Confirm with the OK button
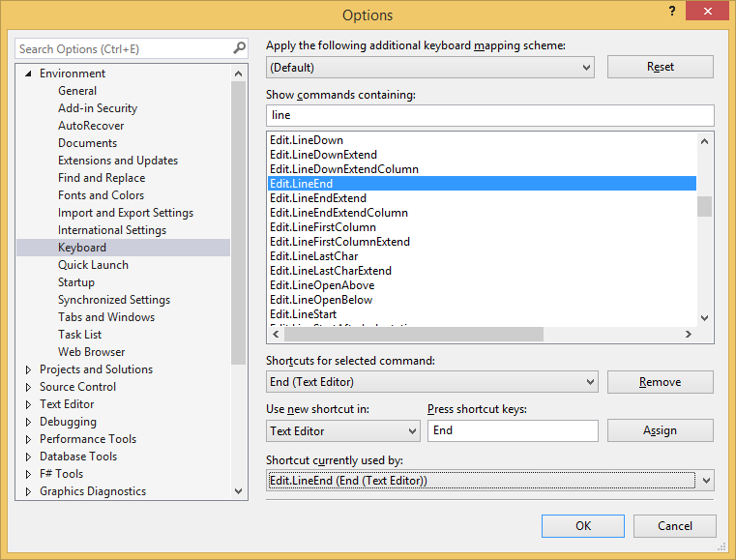This screenshot has width=736, height=560. pyautogui.click(x=583, y=526)
